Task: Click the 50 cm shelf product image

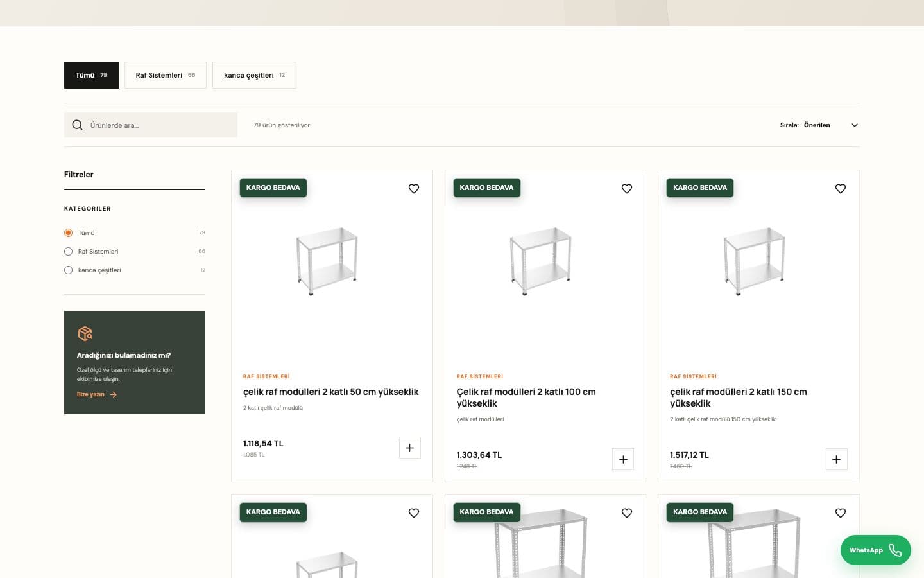Action: tap(327, 261)
